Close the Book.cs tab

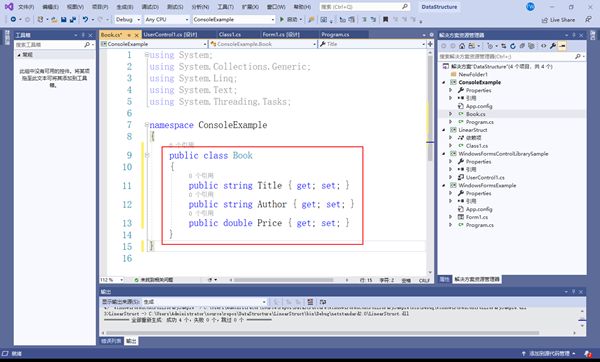(137, 35)
